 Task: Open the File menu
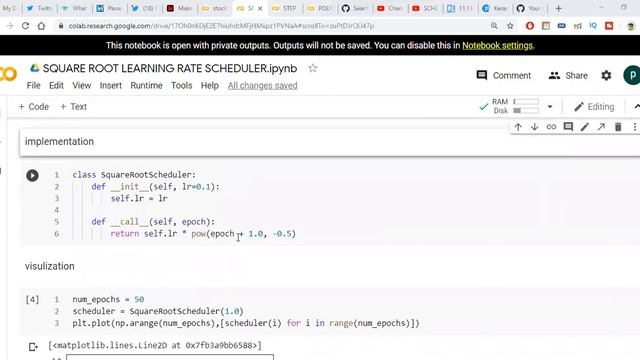click(33, 85)
